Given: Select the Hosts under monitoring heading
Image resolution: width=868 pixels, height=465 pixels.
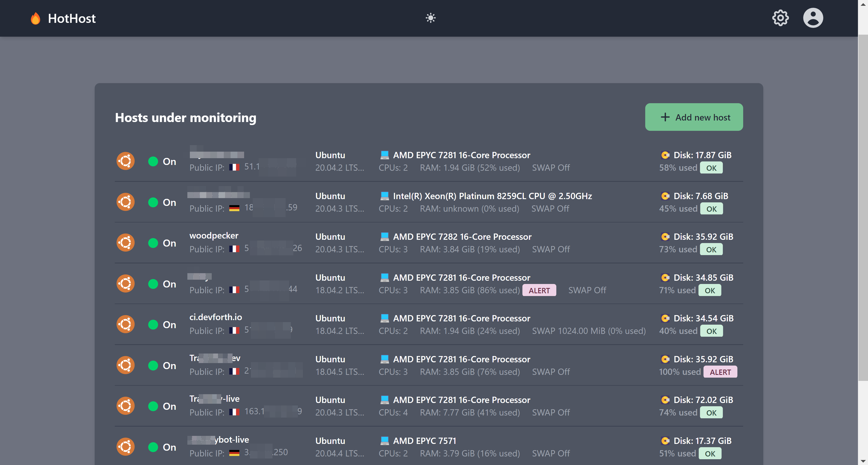Looking at the screenshot, I should tap(186, 118).
